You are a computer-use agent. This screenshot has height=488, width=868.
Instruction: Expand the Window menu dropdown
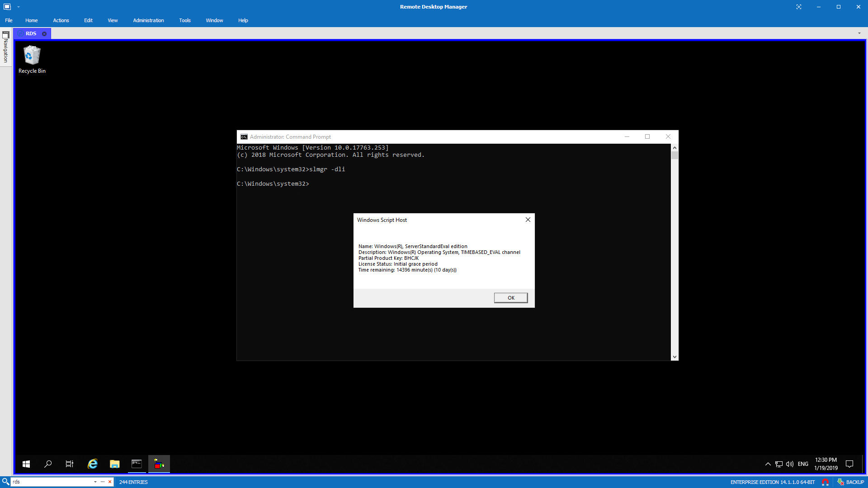[x=213, y=20]
